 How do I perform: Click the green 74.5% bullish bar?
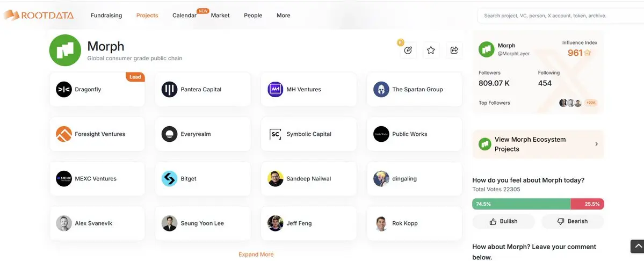point(521,204)
